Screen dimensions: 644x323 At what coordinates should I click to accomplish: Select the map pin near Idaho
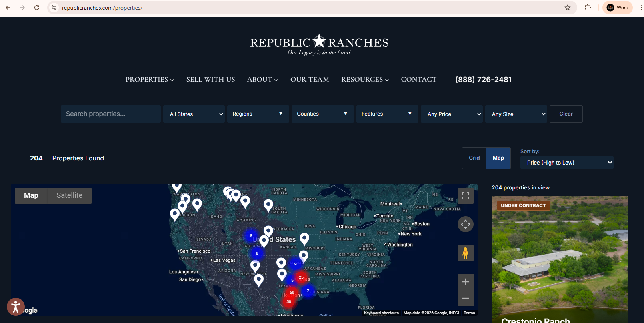(x=197, y=204)
